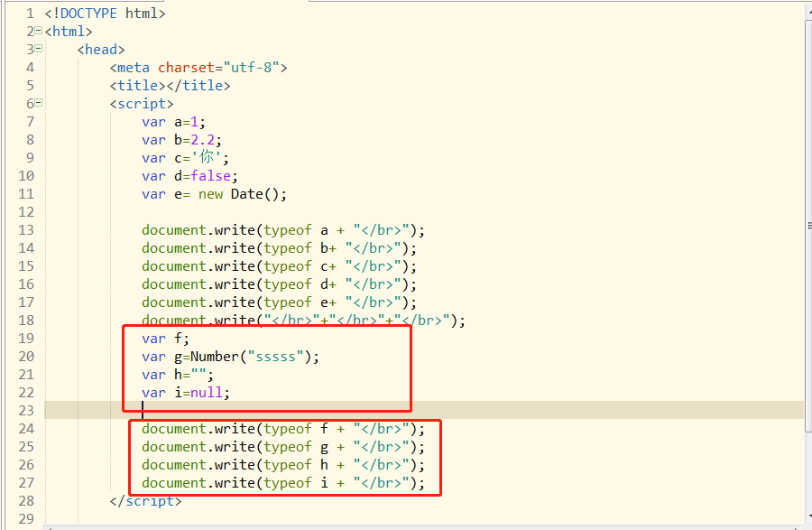The height and width of the screenshot is (530, 812).
Task: Click line number 18 in the gutter
Action: [26, 321]
